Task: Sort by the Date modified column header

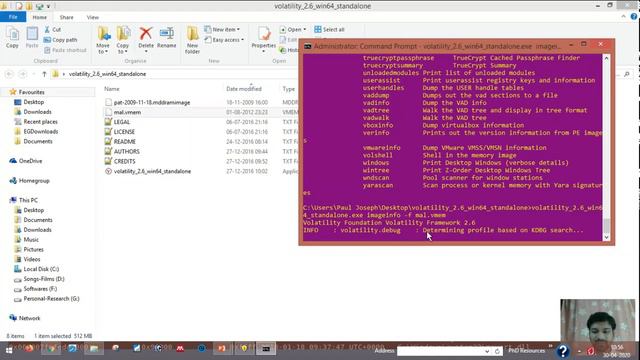Action: click(244, 89)
